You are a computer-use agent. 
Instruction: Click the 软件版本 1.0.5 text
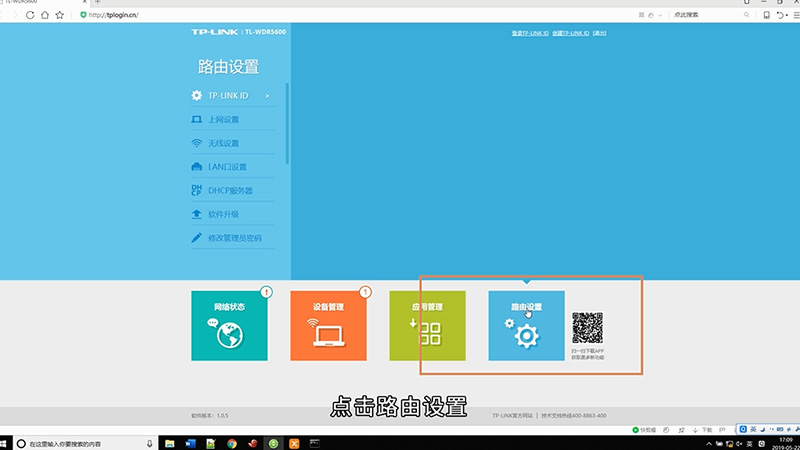[x=210, y=415]
